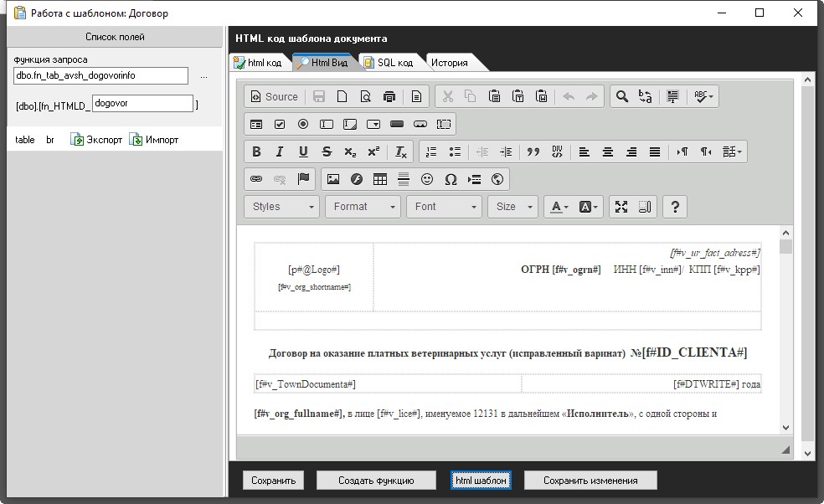Click the Source view button

pos(273,96)
